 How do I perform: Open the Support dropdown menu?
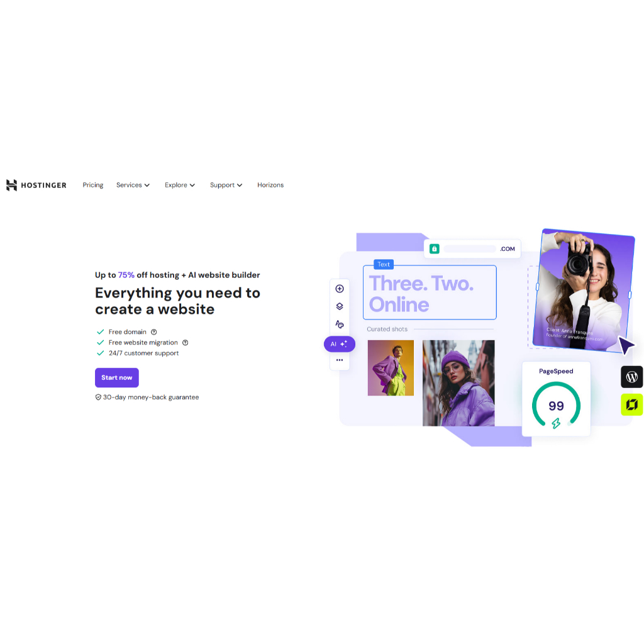coord(226,186)
